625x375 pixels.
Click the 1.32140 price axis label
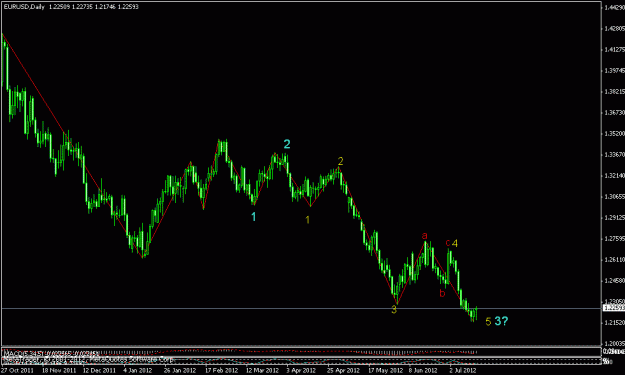(x=614, y=176)
